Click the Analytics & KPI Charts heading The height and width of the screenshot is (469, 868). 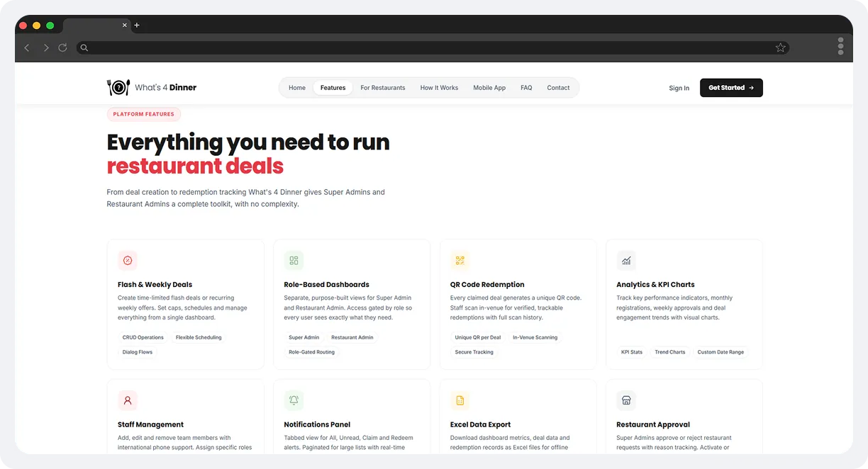click(655, 285)
